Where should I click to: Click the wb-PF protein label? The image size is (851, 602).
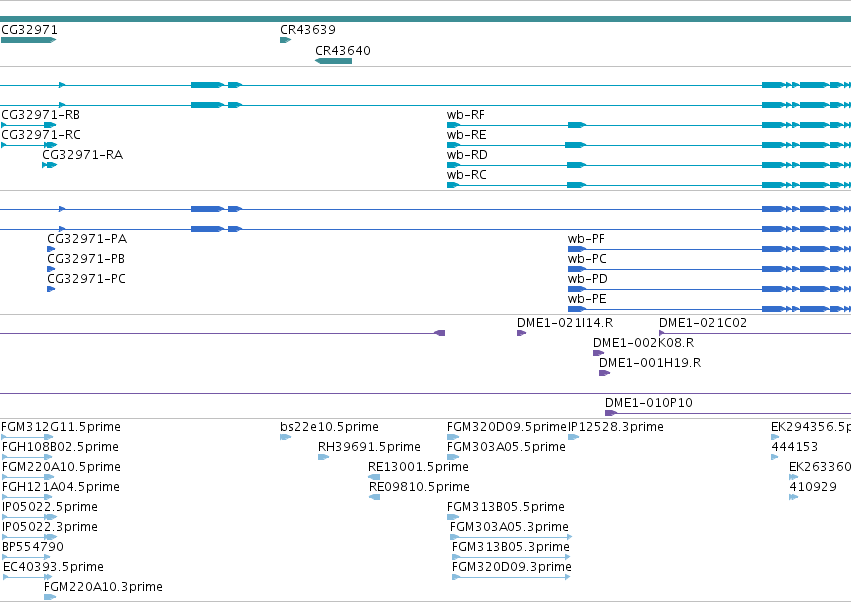586,239
